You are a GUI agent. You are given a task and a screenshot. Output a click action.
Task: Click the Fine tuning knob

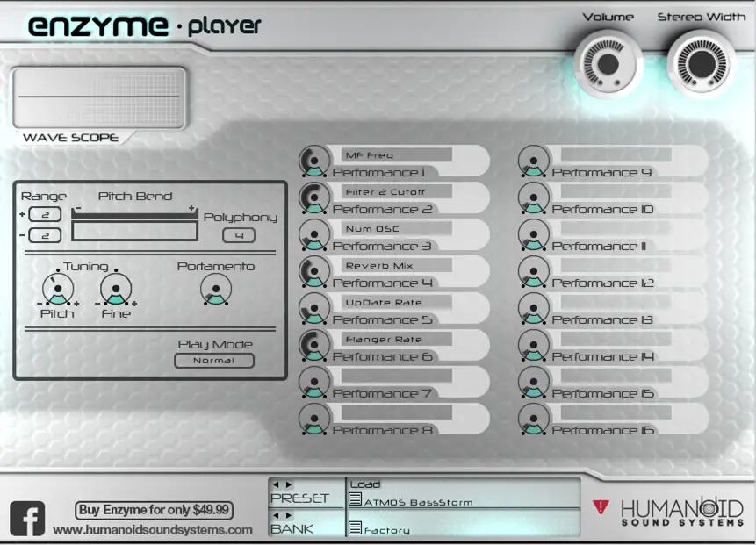click(x=116, y=289)
